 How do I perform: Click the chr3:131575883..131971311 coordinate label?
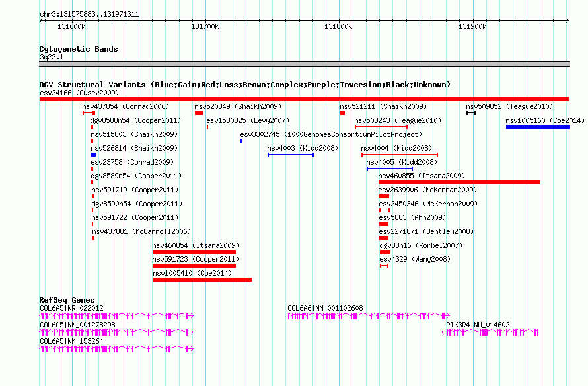(89, 15)
